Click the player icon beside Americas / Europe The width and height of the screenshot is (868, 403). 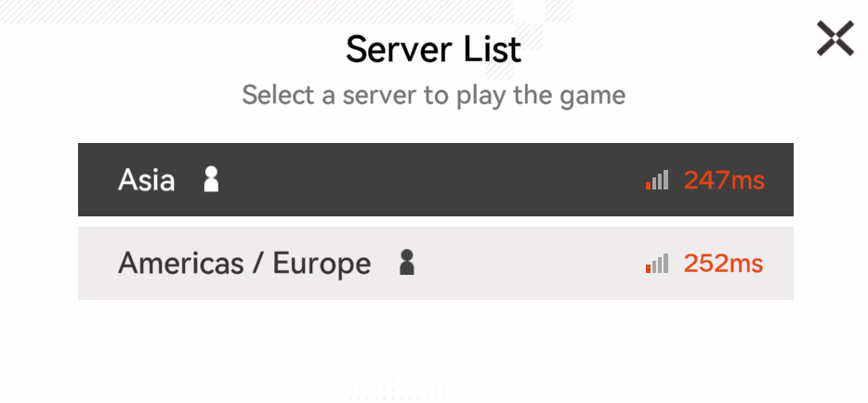pos(406,264)
